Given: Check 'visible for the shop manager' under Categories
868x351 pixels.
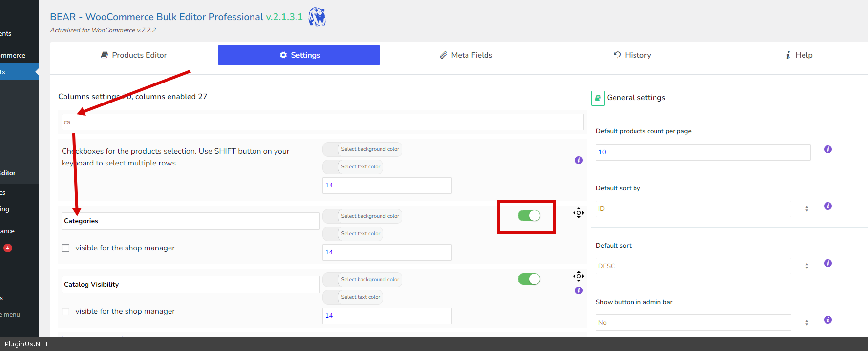Looking at the screenshot, I should 65,248.
